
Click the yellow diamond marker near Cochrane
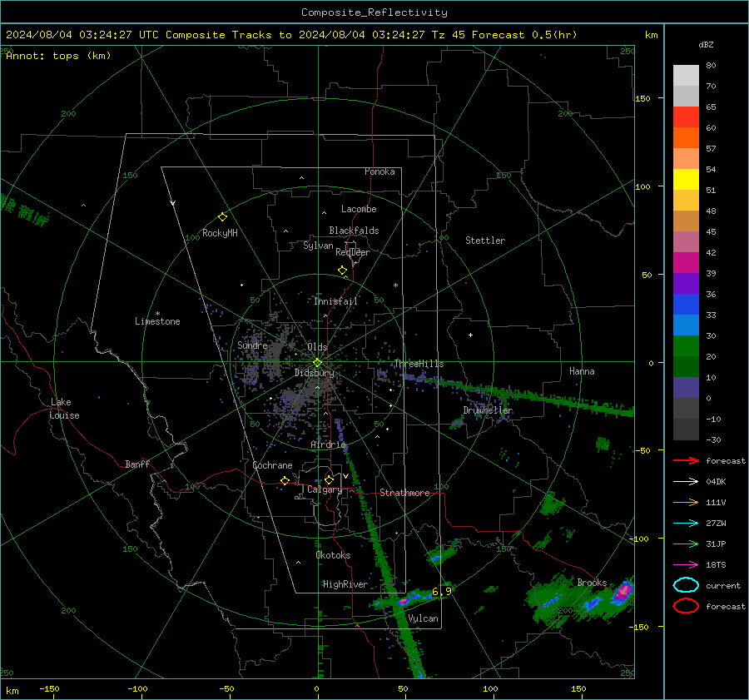point(285,480)
